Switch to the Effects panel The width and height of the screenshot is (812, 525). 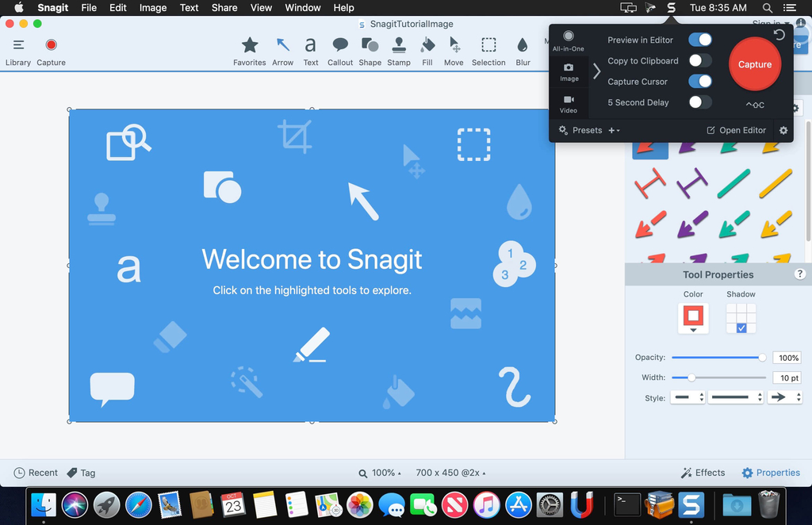(703, 472)
